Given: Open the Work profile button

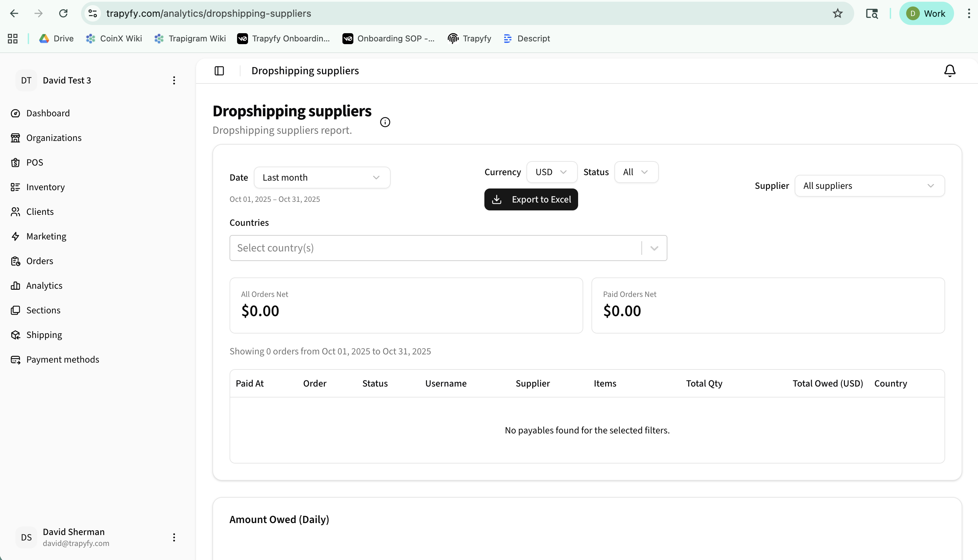Looking at the screenshot, I should pyautogui.click(x=926, y=13).
